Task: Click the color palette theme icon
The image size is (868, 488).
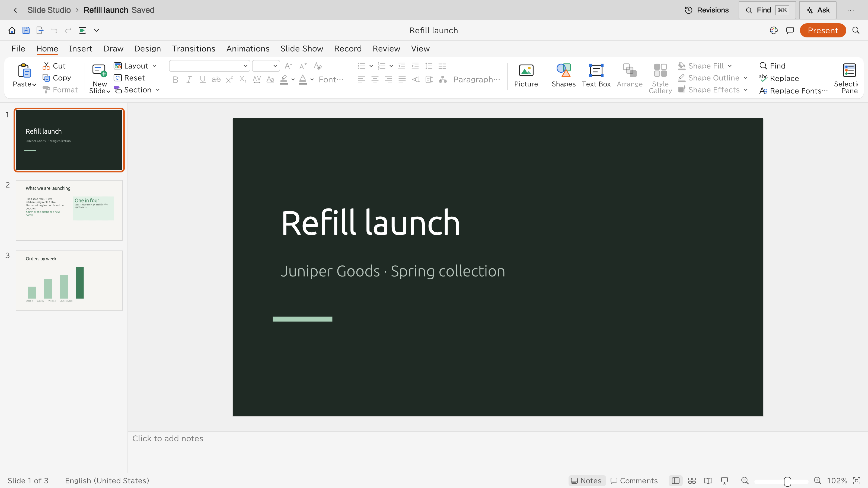Action: (x=774, y=31)
